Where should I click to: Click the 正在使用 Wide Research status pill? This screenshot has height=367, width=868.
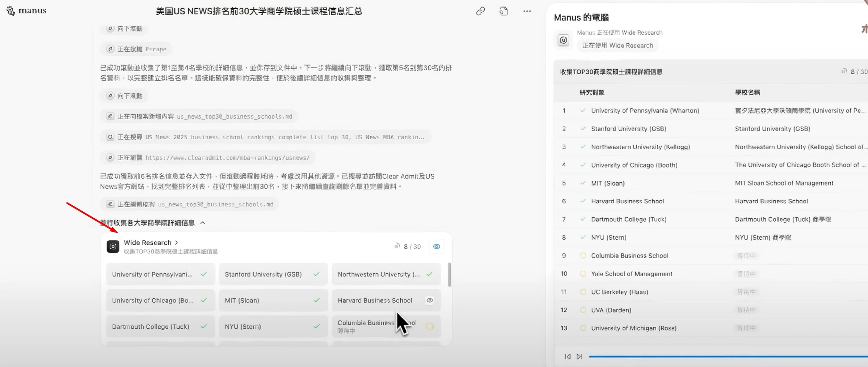[x=618, y=46]
